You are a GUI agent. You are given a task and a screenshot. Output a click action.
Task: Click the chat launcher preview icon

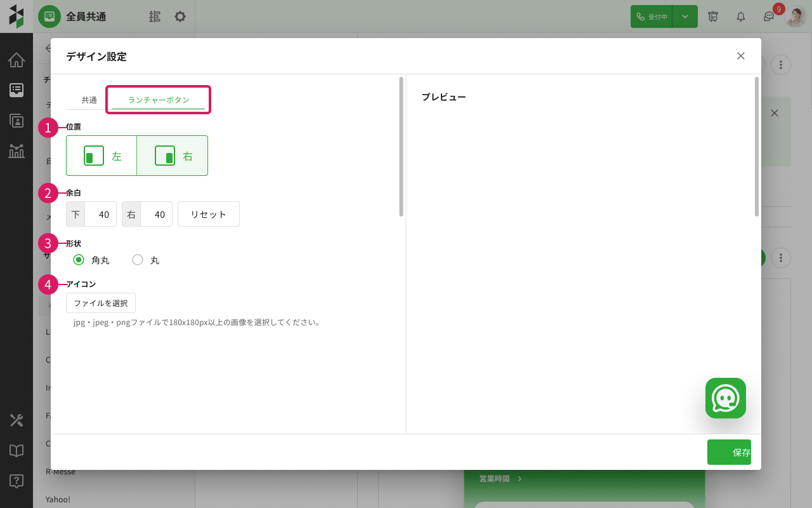[725, 398]
